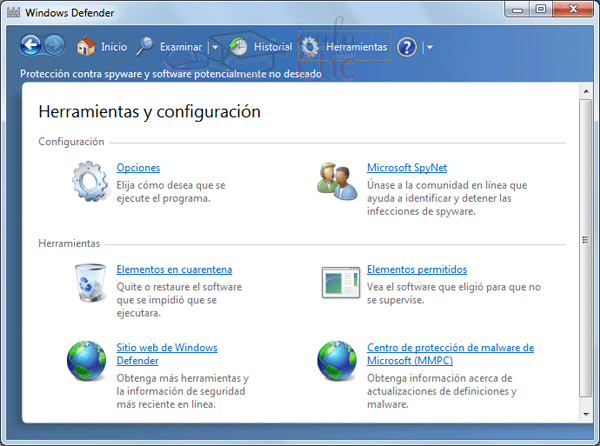The image size is (600, 446).
Task: Expand the Examinar dropdown arrow
Action: [x=214, y=47]
